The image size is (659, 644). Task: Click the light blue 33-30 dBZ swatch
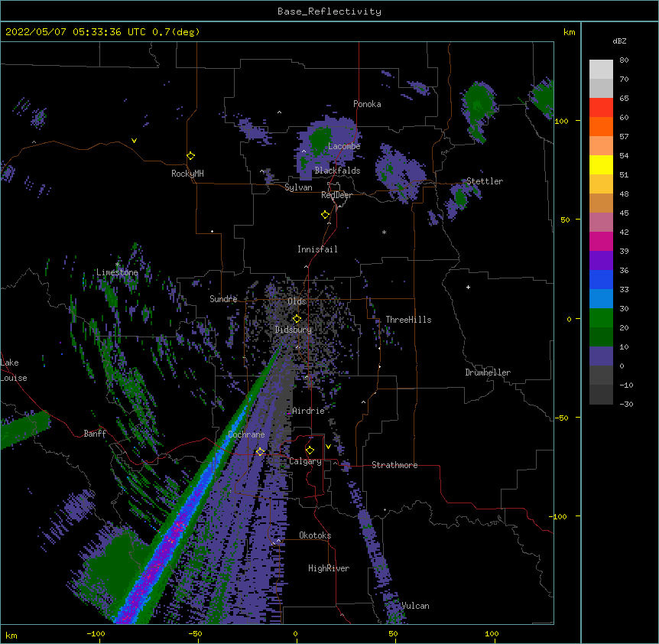pos(601,299)
